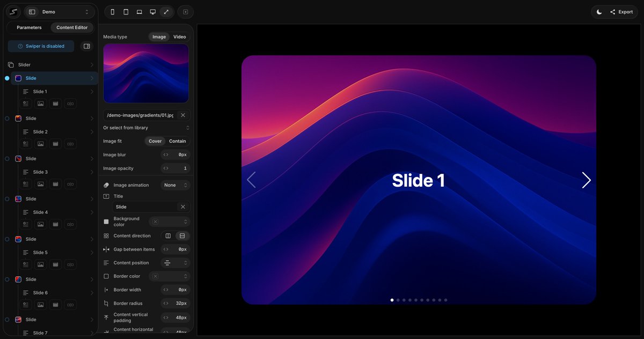Open the Content position dropdown
Viewport: 644px width, 339px height.
[x=175, y=263]
